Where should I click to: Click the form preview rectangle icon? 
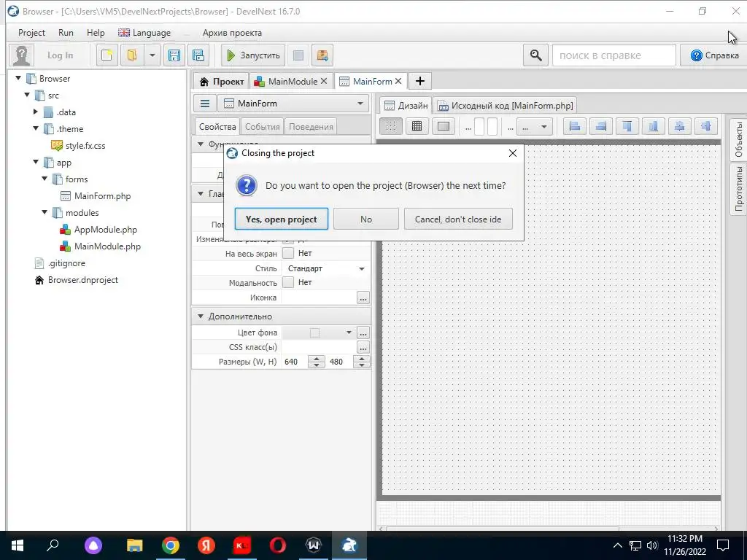[x=444, y=126]
